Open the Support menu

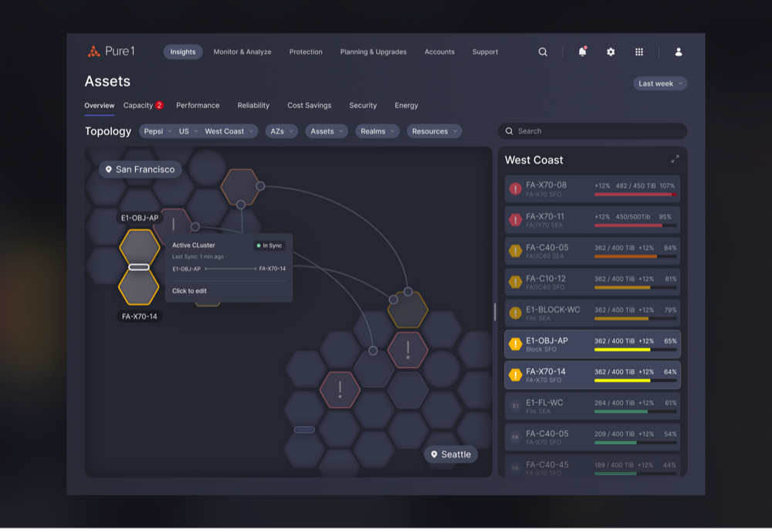[x=485, y=52]
